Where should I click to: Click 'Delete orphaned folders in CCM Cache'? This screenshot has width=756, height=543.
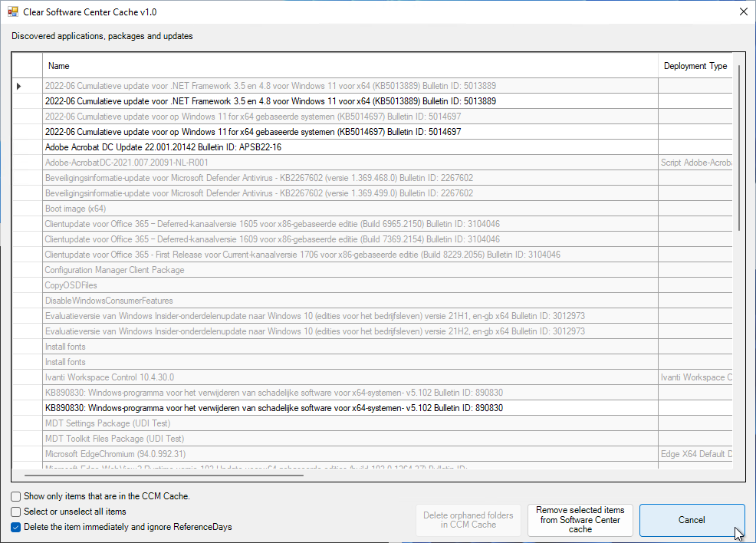click(x=468, y=520)
